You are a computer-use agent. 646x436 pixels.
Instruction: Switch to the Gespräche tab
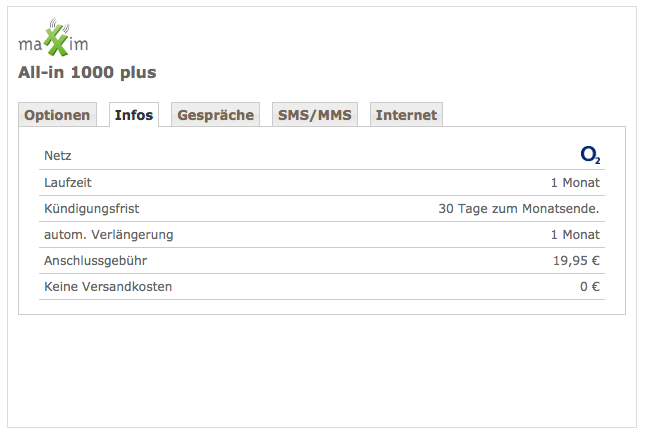click(x=215, y=115)
